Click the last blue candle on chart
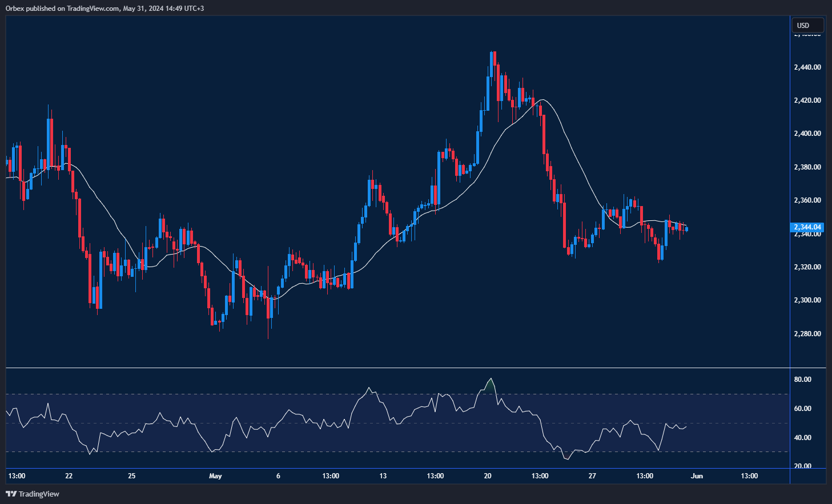The width and height of the screenshot is (832, 504). pos(686,229)
